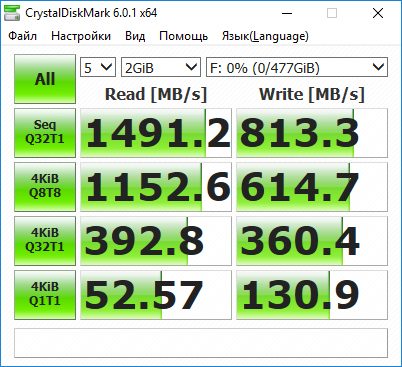Select the 4KiB Q32T1 write result 360.4

coord(312,241)
